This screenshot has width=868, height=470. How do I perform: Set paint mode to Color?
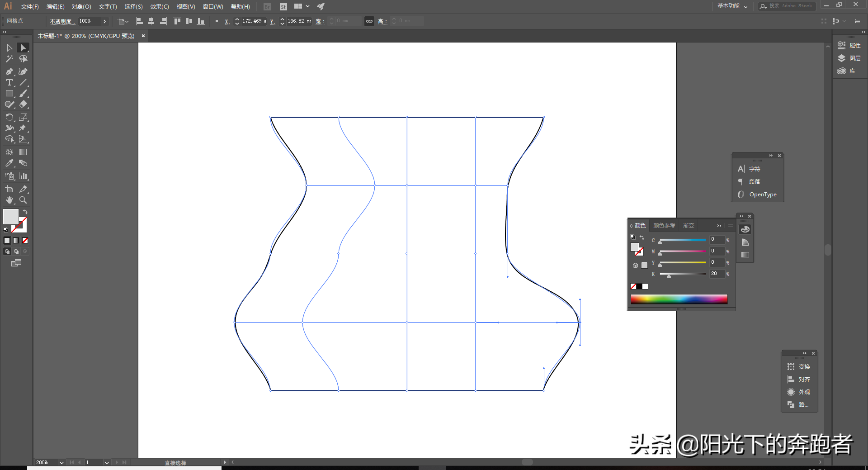[7, 241]
